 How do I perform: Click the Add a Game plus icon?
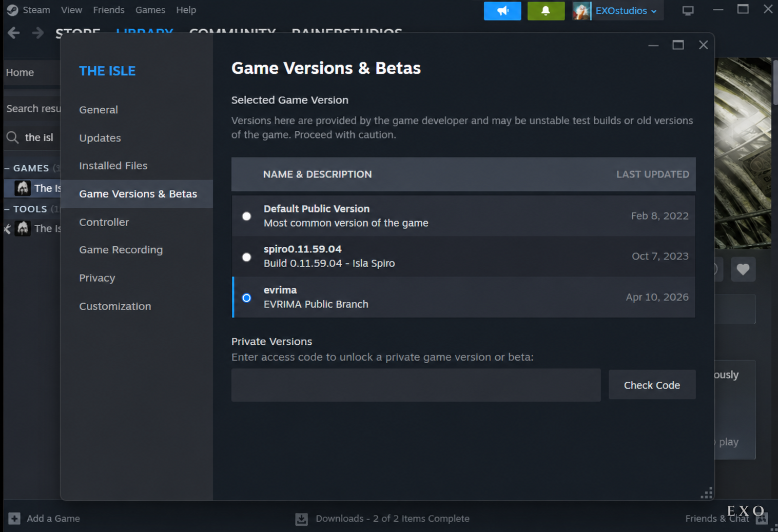(14, 518)
